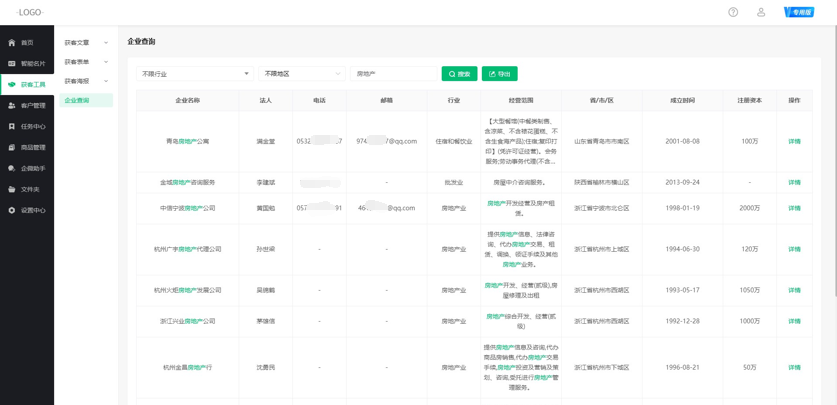
Task: Go to 首页 home in sidebar
Action: [x=27, y=43]
